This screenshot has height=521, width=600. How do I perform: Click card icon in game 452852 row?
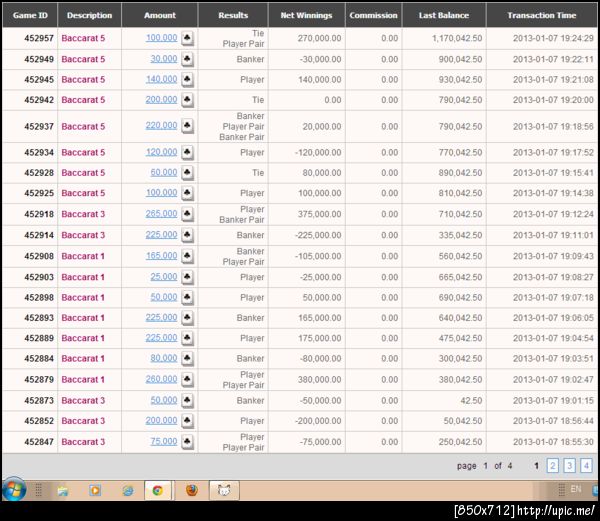(187, 420)
